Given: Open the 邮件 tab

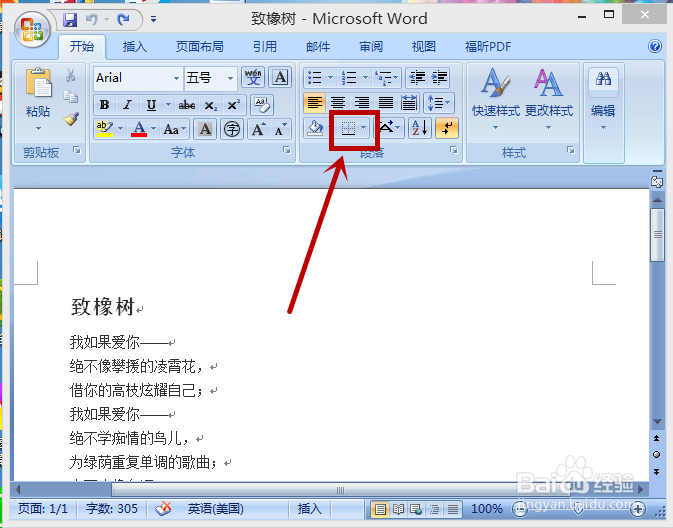Looking at the screenshot, I should [x=318, y=46].
